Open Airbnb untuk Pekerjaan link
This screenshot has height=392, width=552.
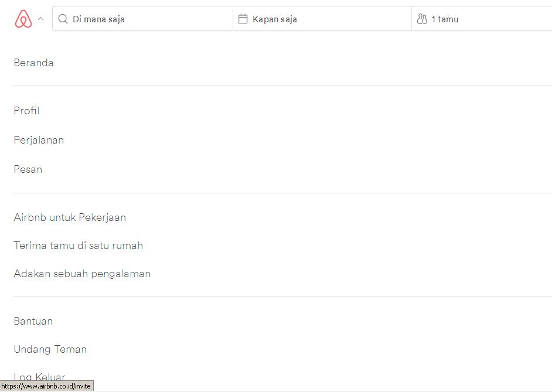[70, 217]
